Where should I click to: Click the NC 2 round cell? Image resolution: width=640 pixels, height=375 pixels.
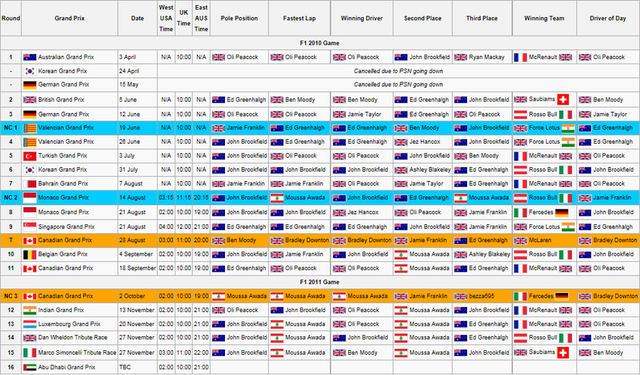11,197
